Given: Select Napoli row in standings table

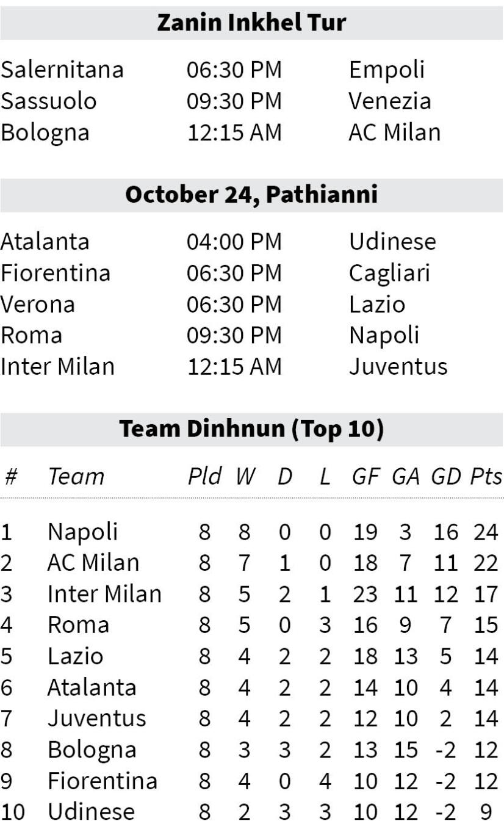Looking at the screenshot, I should (x=251, y=532).
